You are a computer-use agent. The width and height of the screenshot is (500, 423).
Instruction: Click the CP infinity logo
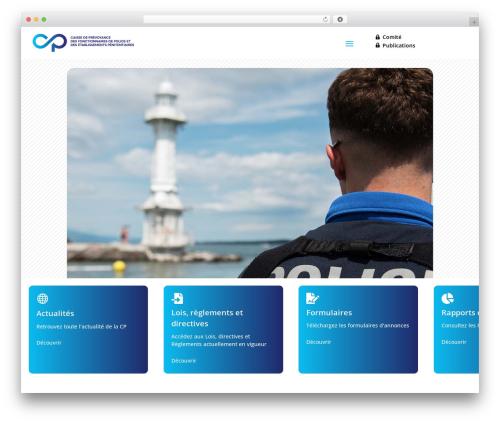pos(50,42)
